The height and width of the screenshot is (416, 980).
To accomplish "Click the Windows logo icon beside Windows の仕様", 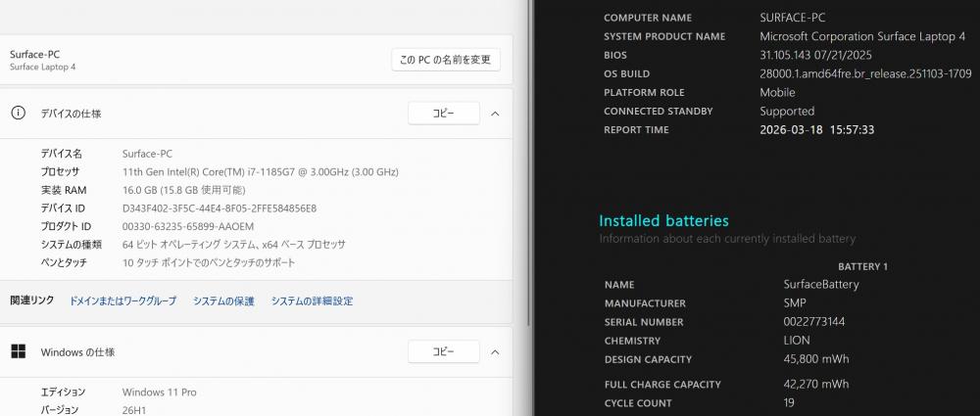I will click(x=19, y=351).
